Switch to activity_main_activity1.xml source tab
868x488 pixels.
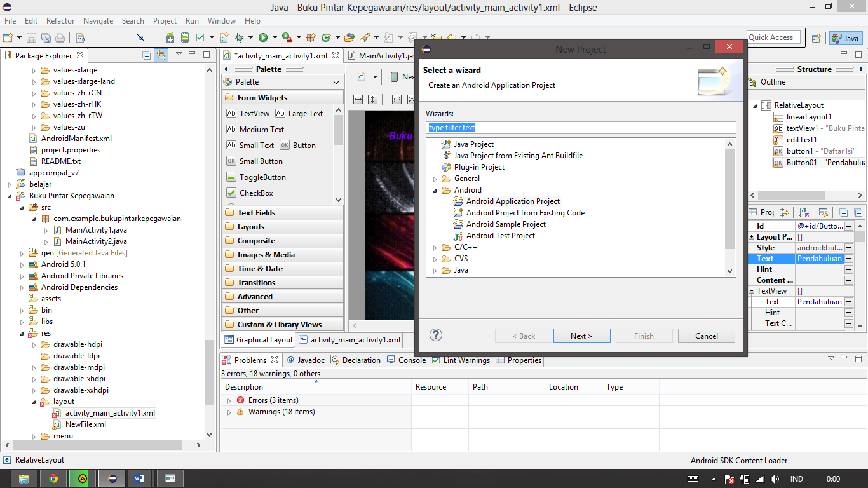click(x=350, y=340)
